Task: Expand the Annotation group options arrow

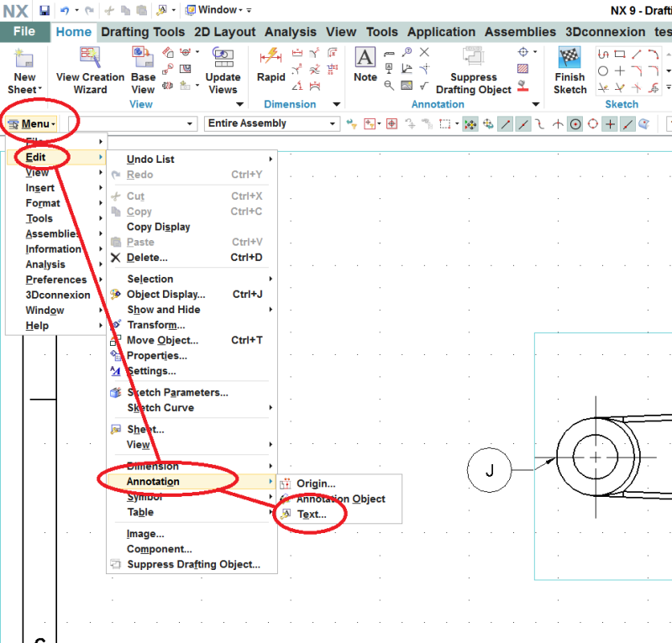Action: click(x=535, y=104)
